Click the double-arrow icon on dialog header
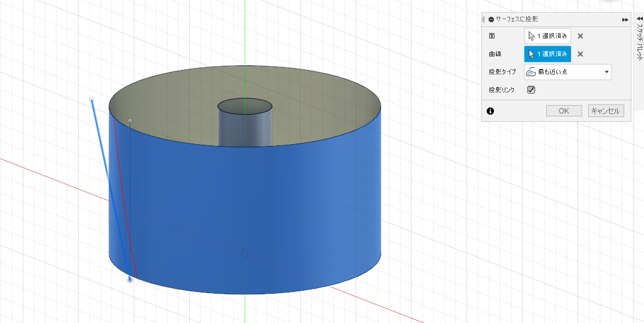Viewport: 644px width, 323px height. 625,19
